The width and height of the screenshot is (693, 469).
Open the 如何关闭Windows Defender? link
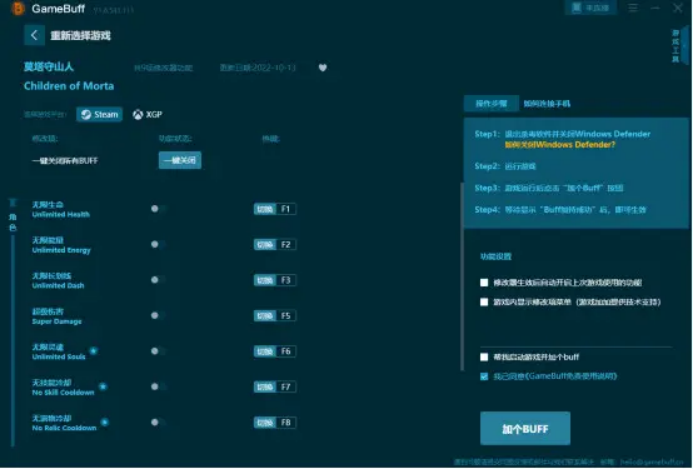click(x=560, y=145)
